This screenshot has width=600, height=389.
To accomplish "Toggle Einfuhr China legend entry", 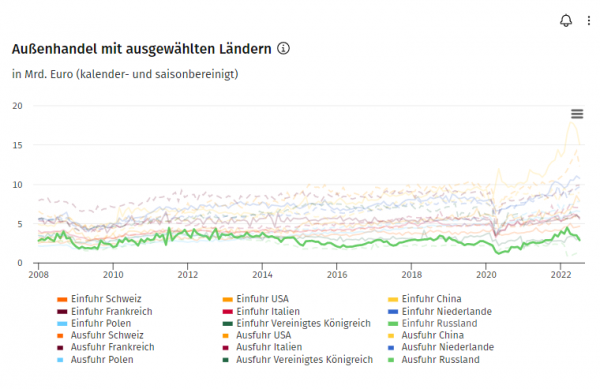I will click(x=424, y=299).
